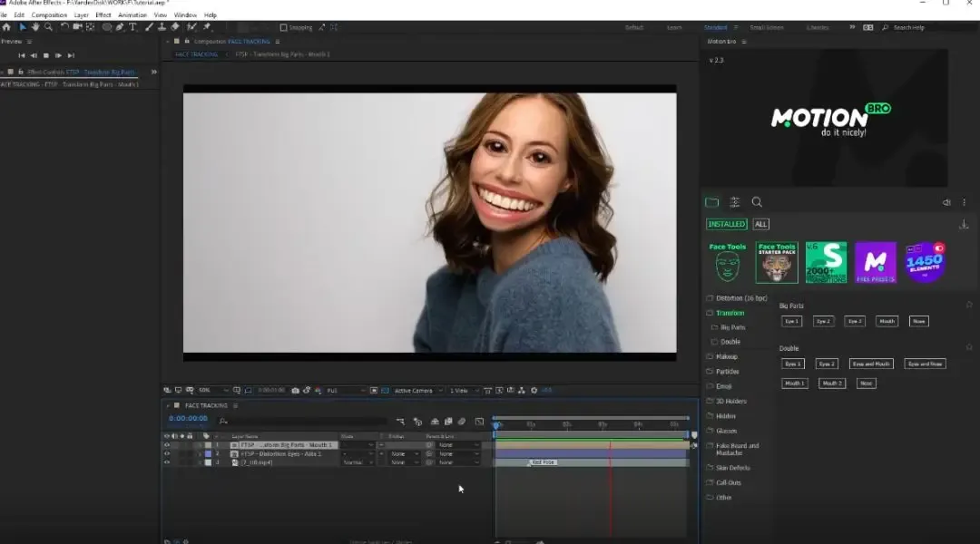
Task: Toggle motion blur switch icon in timeline
Action: click(462, 422)
